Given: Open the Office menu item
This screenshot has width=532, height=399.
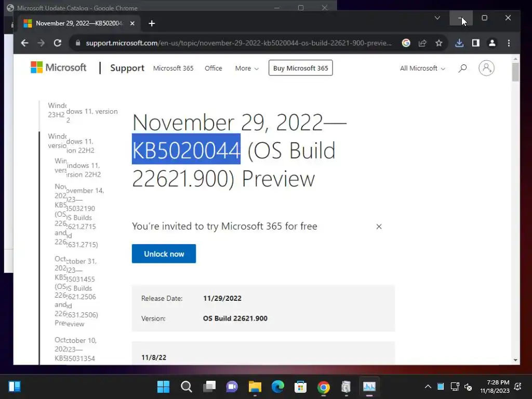Looking at the screenshot, I should [x=213, y=68].
